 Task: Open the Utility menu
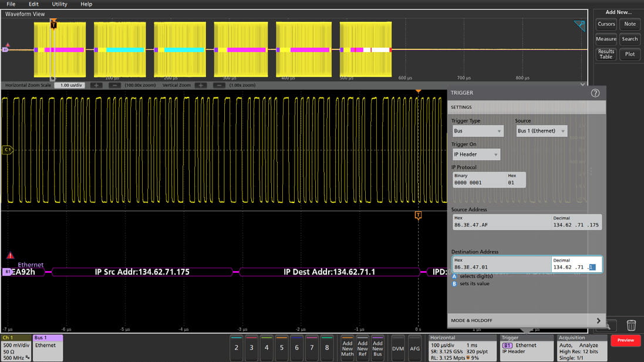pyautogui.click(x=59, y=4)
